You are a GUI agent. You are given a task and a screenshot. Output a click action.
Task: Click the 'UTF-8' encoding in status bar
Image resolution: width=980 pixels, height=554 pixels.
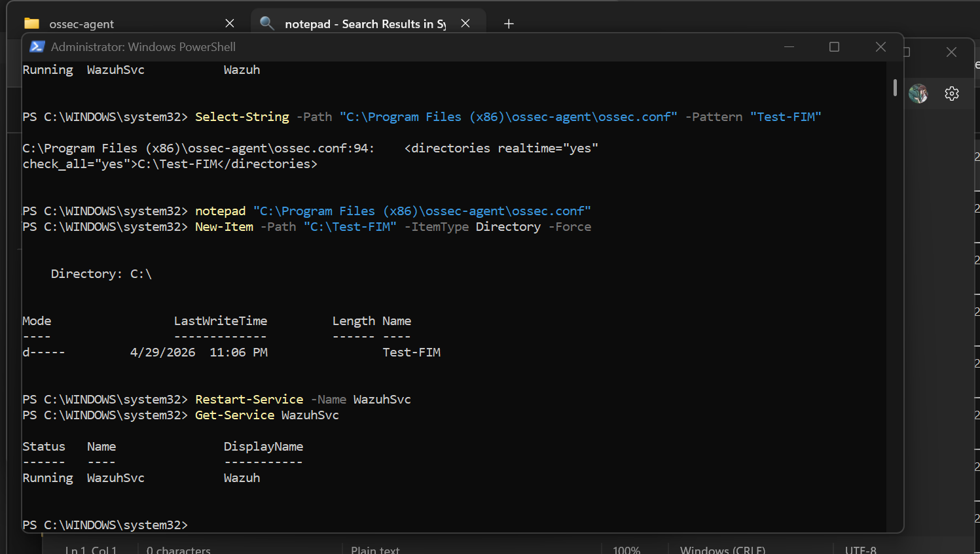click(x=861, y=550)
